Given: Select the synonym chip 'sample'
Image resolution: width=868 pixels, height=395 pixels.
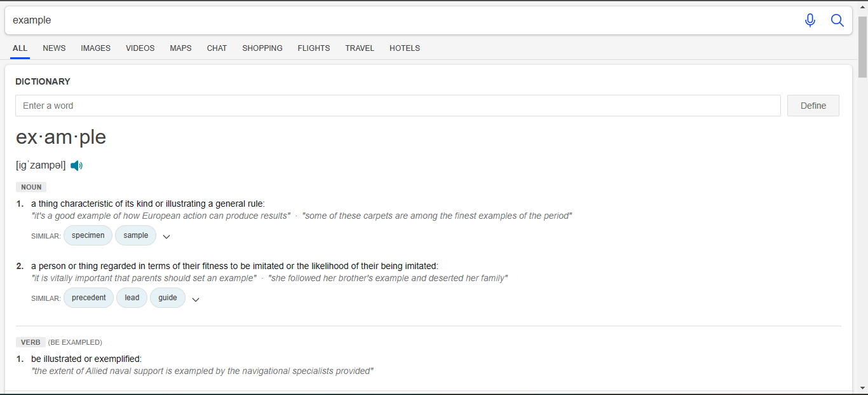Looking at the screenshot, I should tap(135, 235).
